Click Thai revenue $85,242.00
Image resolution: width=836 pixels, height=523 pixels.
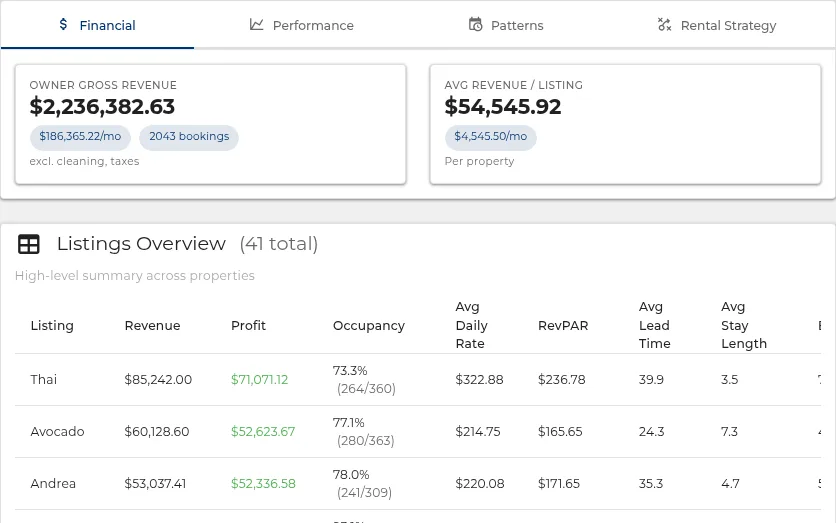click(158, 380)
